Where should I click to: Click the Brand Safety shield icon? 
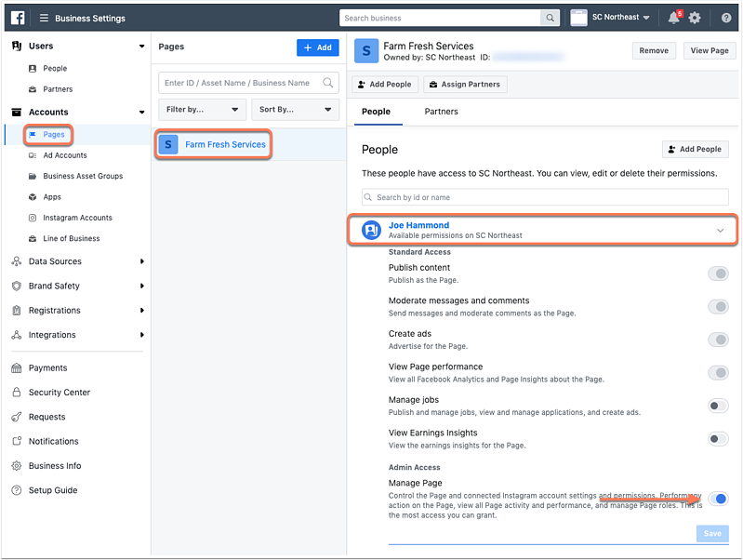[x=17, y=286]
